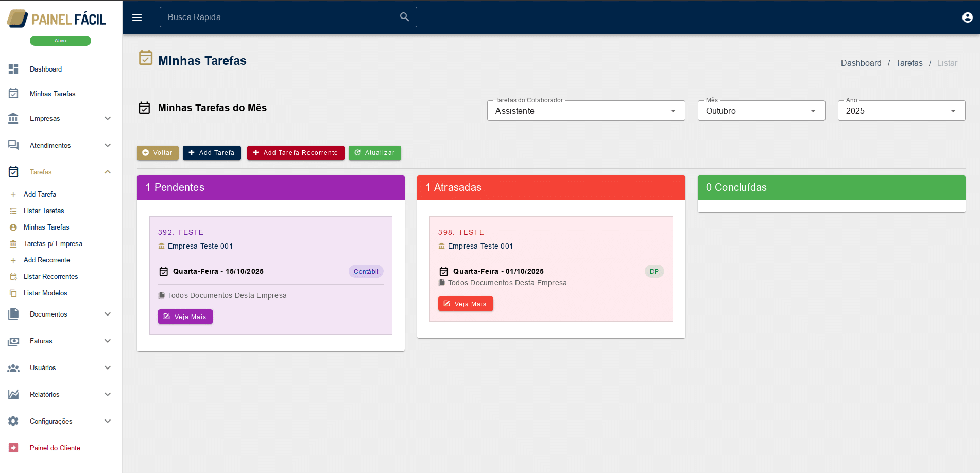The height and width of the screenshot is (473, 980).
Task: Click the search magnifier icon
Action: pos(404,17)
